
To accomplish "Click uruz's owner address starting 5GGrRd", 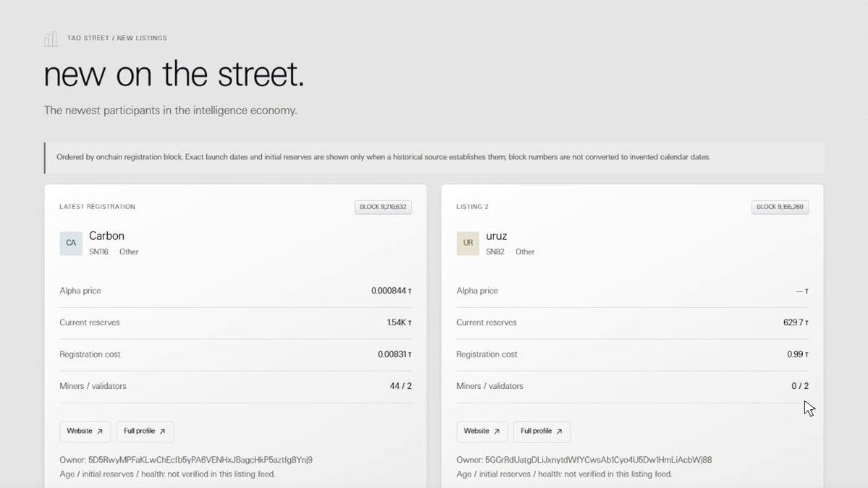I will [x=598, y=460].
